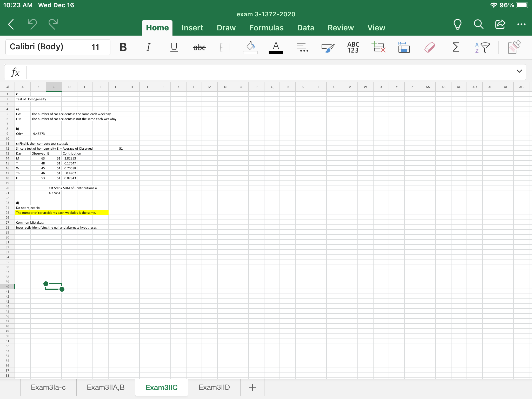Screen dimensions: 532x399
Task: Open the font name Calibri (Body) picker
Action: (43, 47)
